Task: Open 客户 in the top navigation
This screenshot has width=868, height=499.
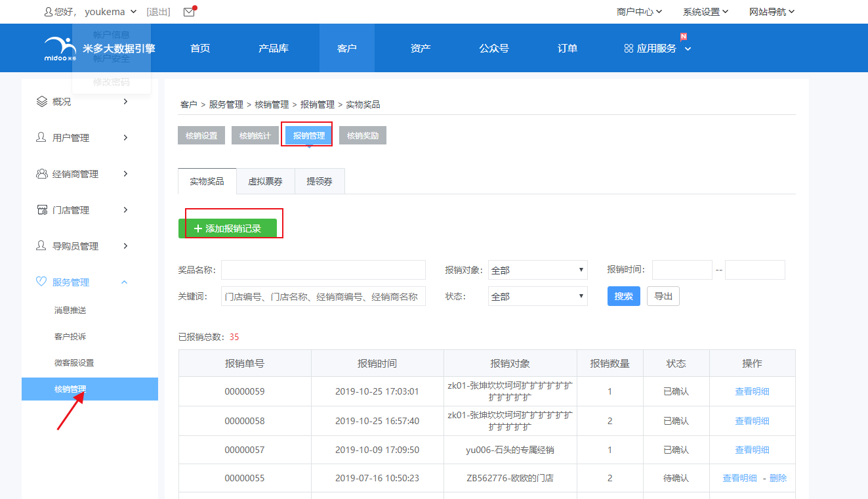Action: coord(347,49)
